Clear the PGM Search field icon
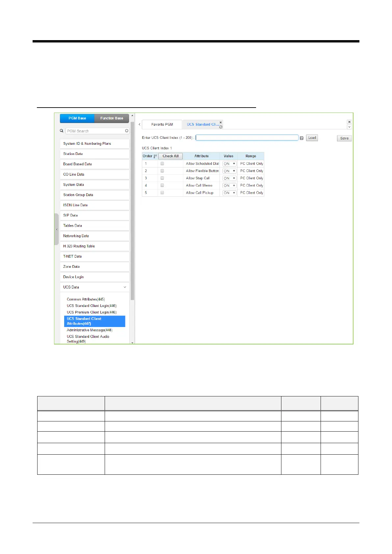 coord(127,131)
